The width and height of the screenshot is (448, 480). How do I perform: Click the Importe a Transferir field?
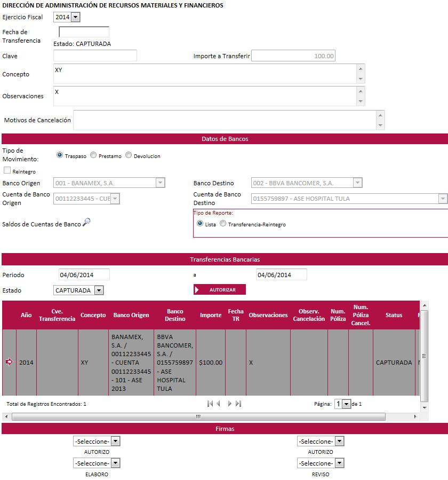[293, 56]
